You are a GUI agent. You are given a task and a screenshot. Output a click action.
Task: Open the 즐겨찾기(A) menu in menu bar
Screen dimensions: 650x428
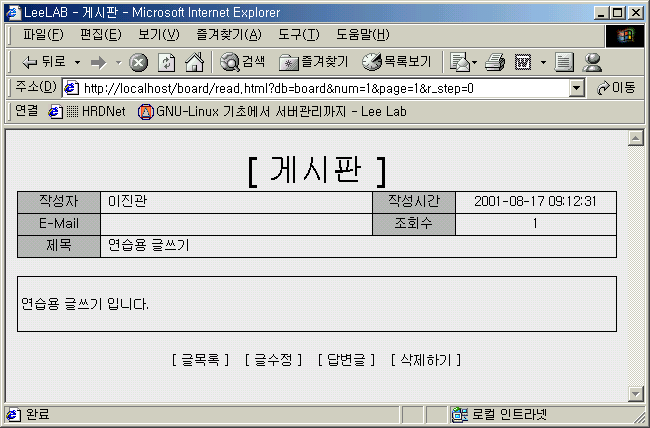coord(228,35)
